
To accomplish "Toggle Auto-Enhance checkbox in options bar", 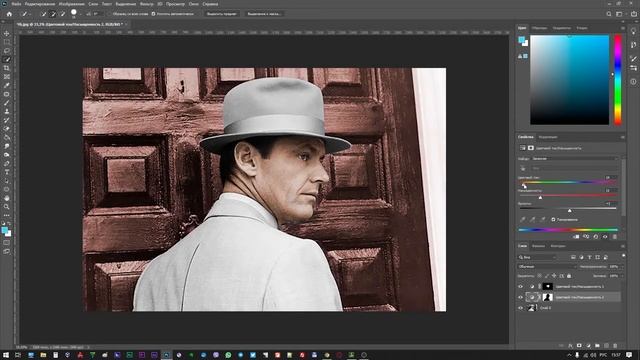I will coord(153,14).
